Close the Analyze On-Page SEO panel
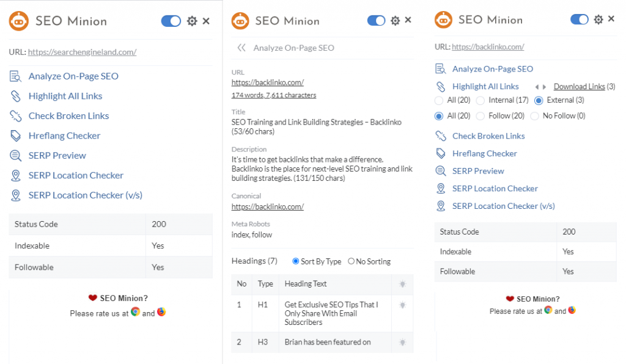This screenshot has width=626, height=364. point(408,20)
